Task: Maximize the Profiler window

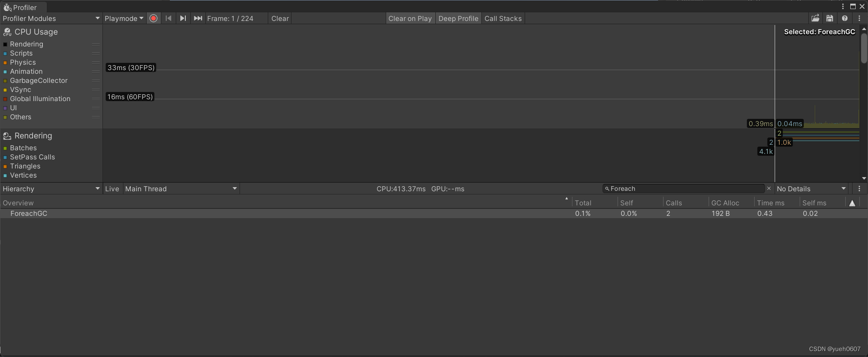Action: coord(853,6)
